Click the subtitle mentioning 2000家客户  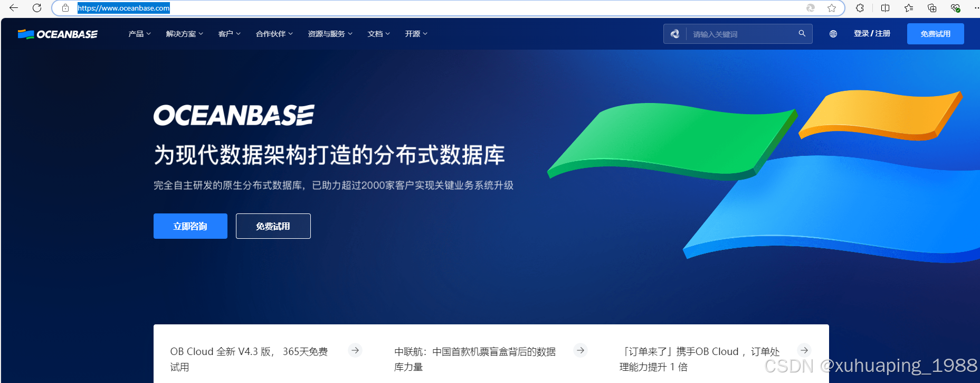pos(334,185)
